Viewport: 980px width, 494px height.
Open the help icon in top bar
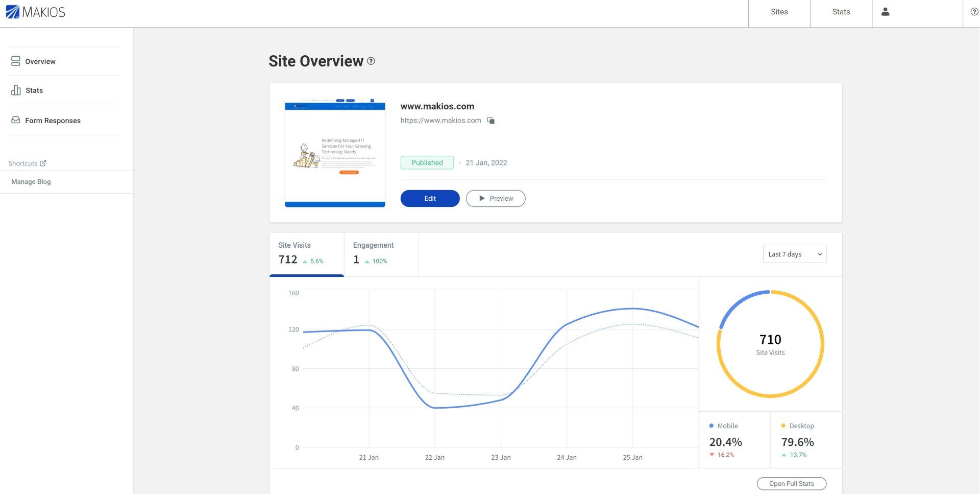(974, 12)
